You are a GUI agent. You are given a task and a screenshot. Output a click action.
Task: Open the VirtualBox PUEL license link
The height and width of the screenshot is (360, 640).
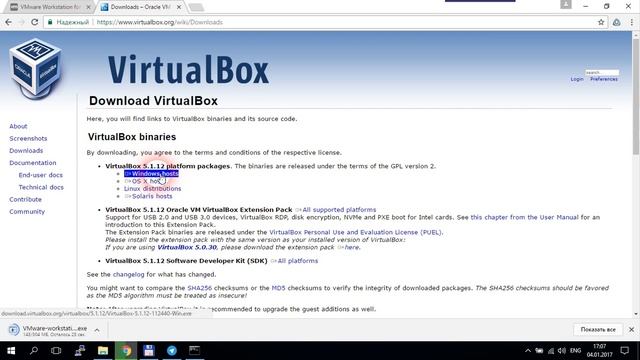(x=355, y=233)
